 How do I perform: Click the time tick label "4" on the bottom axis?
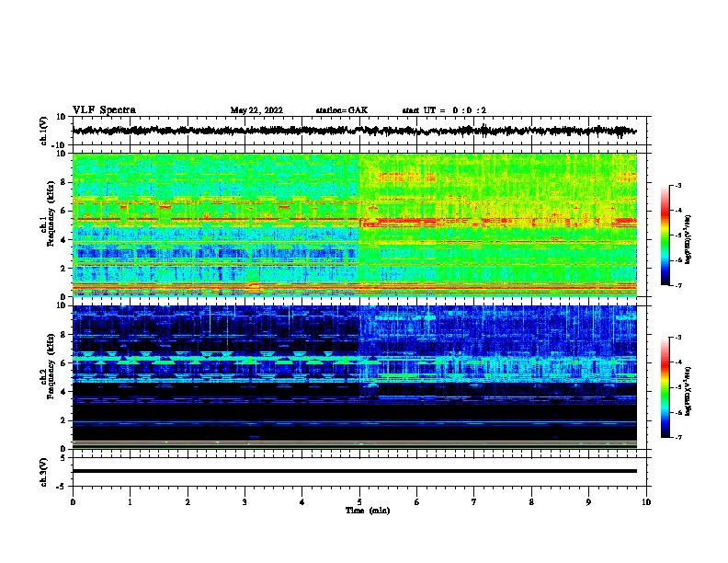302,502
